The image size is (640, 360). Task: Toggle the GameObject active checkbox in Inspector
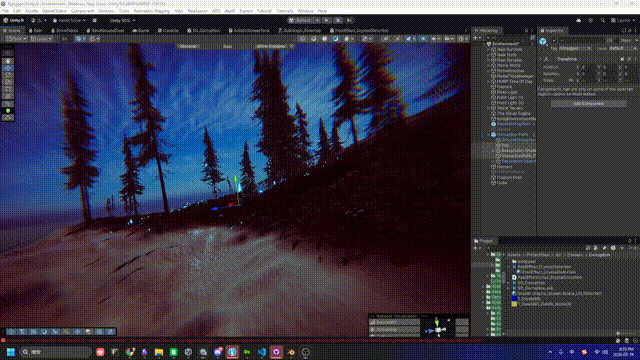click(554, 40)
